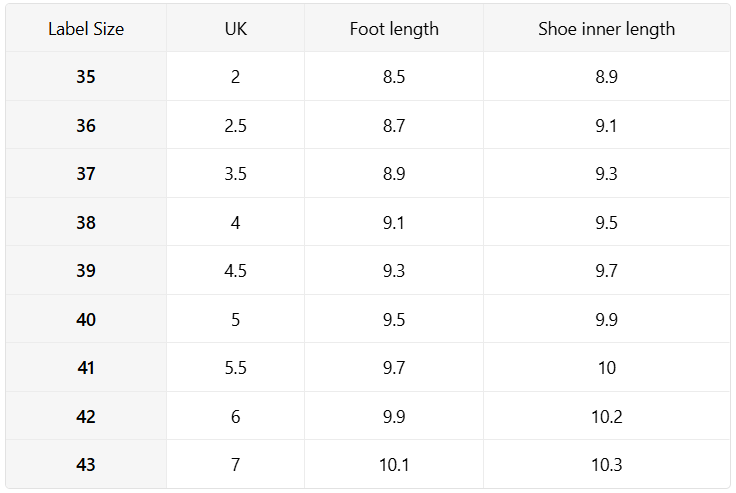This screenshot has width=736, height=493.
Task: Click the Foot length column header
Action: (x=394, y=29)
